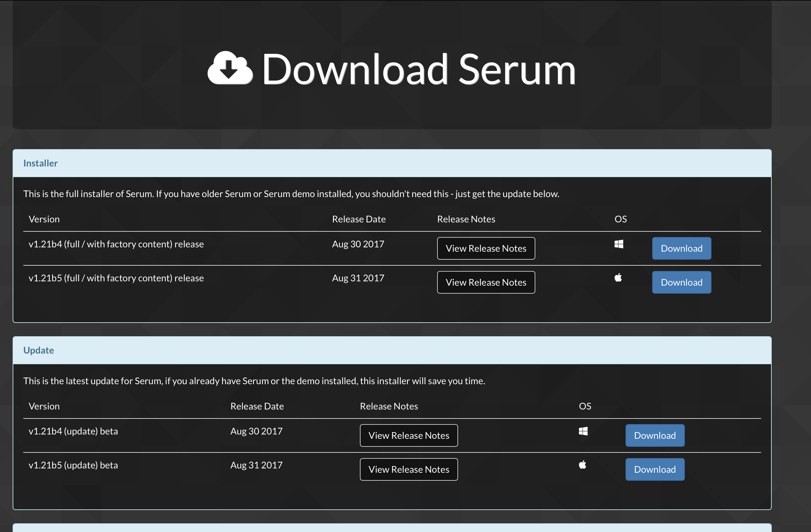Click the v1.21b5 (update) beta version text
Screen dimensions: 811x532
73,465
